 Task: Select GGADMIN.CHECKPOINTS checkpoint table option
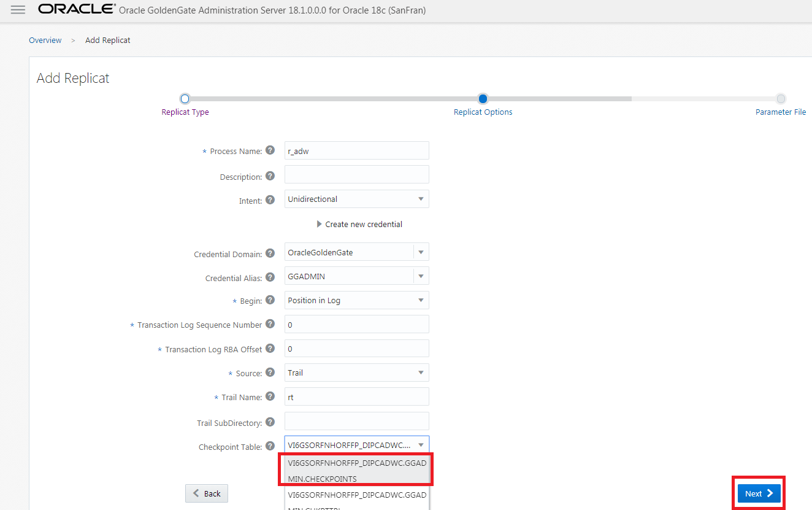pyautogui.click(x=357, y=471)
